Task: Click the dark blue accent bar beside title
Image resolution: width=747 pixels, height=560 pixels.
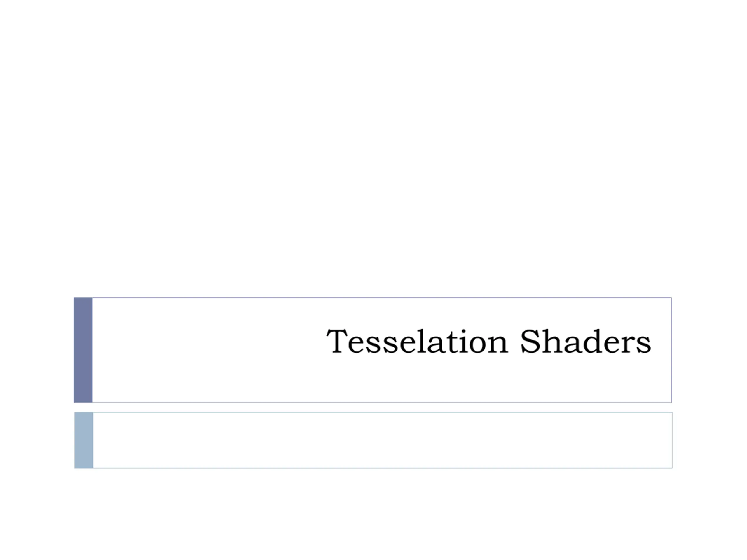Action: [83, 350]
